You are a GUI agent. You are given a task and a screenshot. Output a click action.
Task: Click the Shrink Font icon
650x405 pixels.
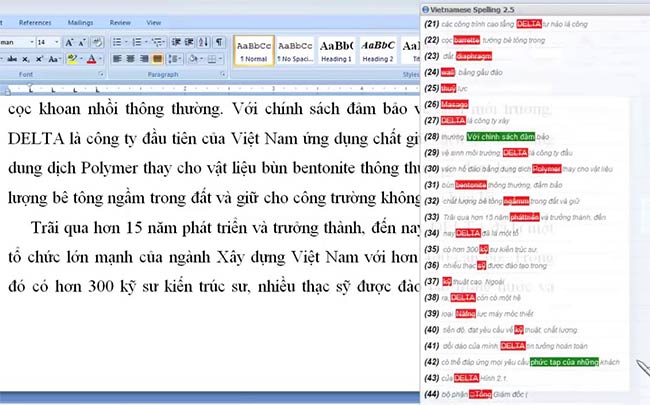[x=82, y=42]
